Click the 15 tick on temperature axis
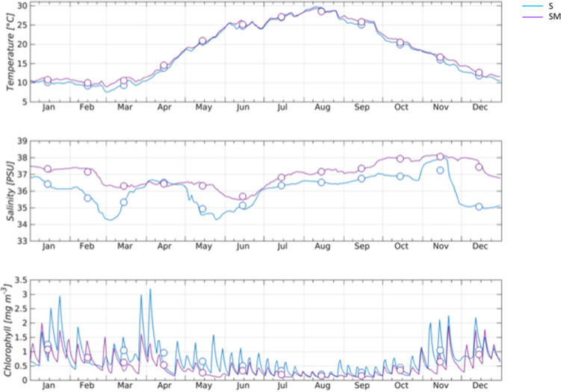 [x=22, y=63]
